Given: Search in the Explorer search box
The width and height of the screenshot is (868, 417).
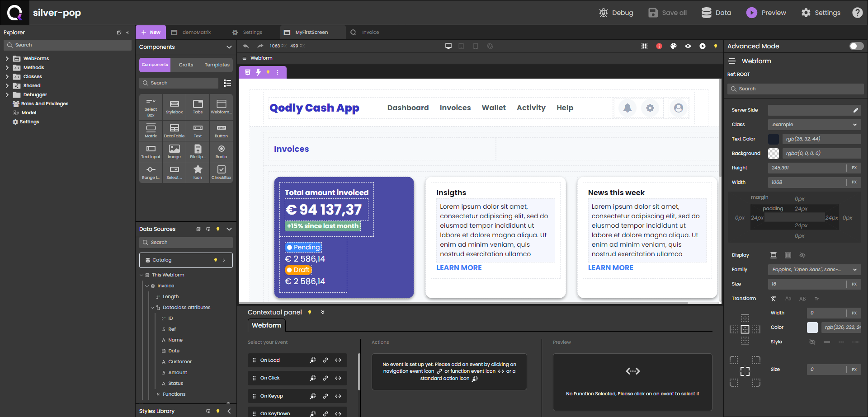Looking at the screenshot, I should click(68, 45).
